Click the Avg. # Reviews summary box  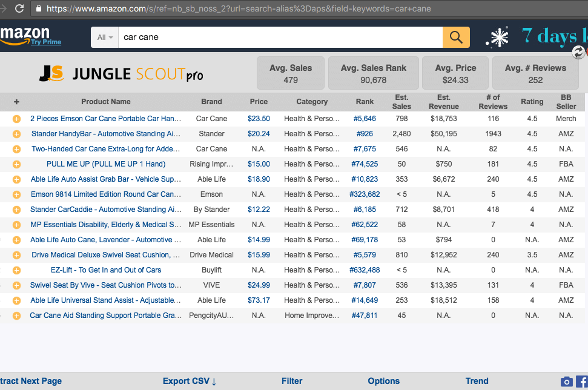click(x=535, y=73)
